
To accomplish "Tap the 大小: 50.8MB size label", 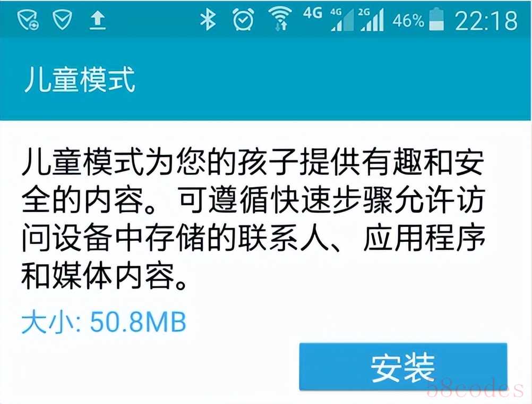I will coord(104,322).
